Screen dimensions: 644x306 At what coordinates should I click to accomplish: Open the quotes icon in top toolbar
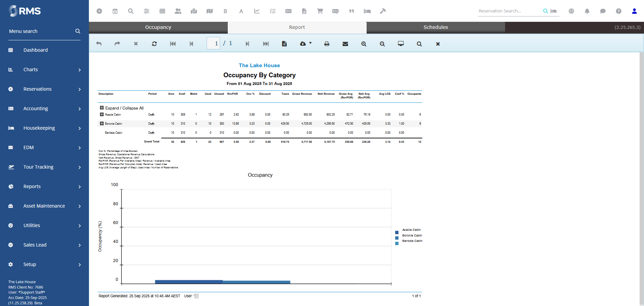click(x=352, y=11)
